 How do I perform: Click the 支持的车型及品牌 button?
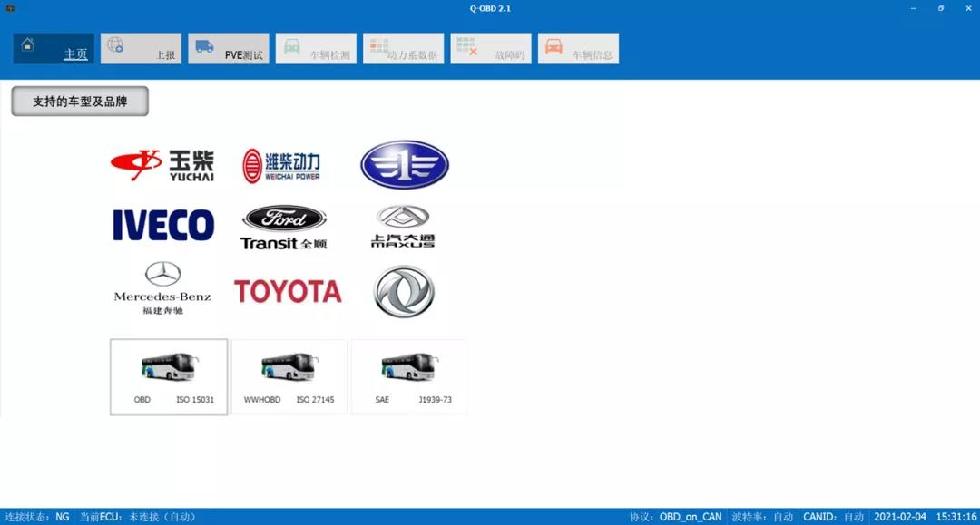click(80, 101)
